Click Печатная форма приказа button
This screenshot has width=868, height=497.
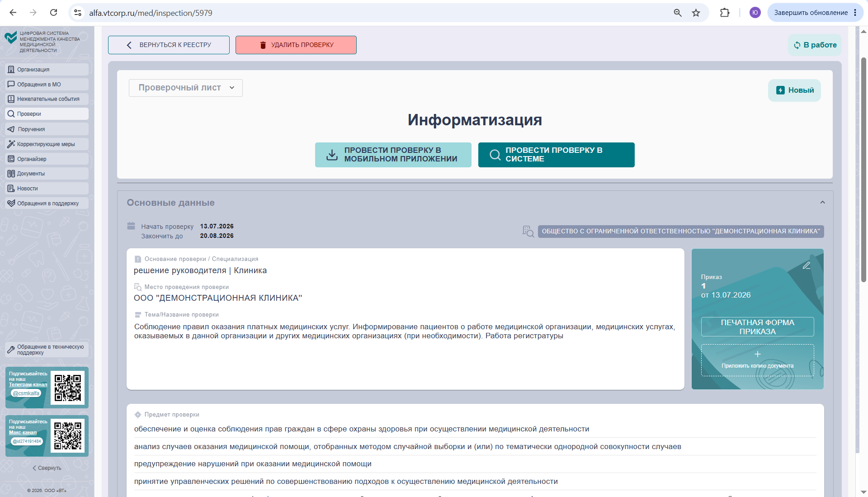pos(758,327)
